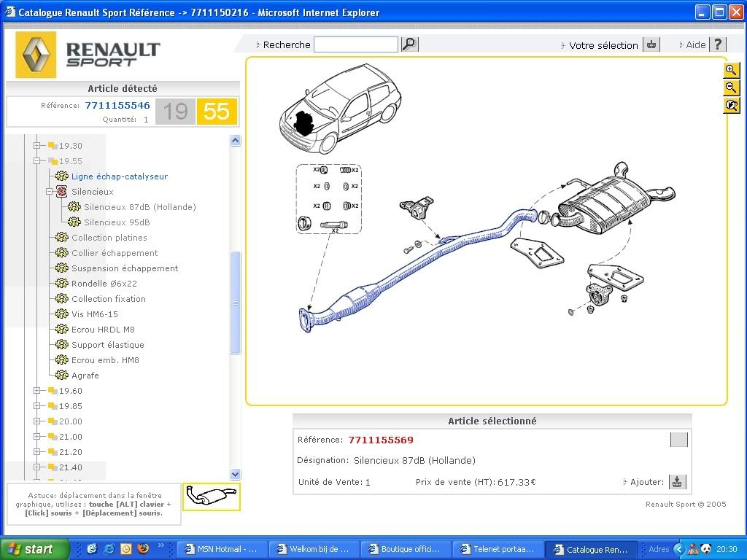Image resolution: width=747 pixels, height=560 pixels.
Task: Select Silencieux 95dB entry
Action: (117, 222)
